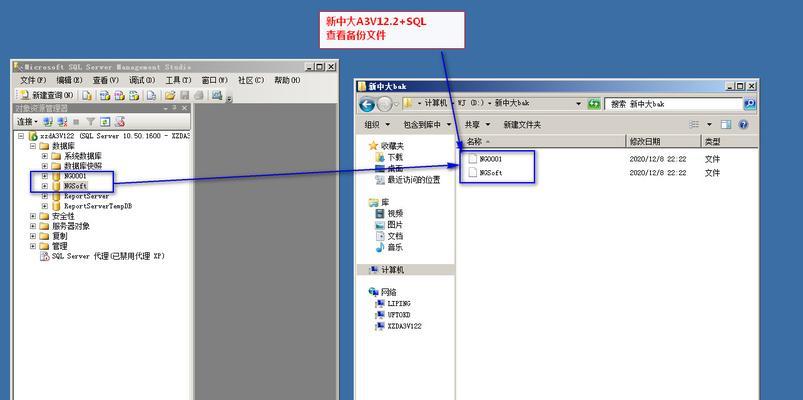Open the 视频 library
The width and height of the screenshot is (803, 400).
click(395, 214)
